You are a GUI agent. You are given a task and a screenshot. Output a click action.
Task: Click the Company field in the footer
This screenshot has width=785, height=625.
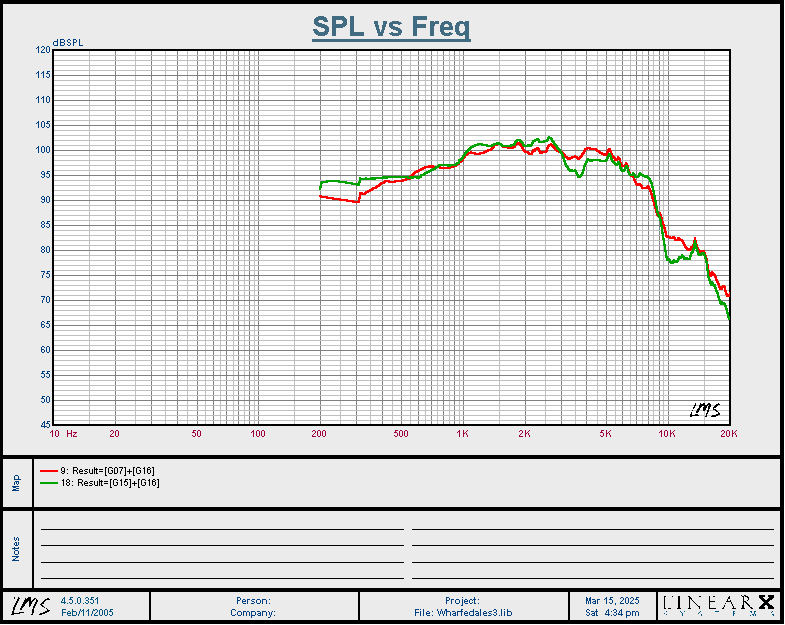pyautogui.click(x=252, y=613)
